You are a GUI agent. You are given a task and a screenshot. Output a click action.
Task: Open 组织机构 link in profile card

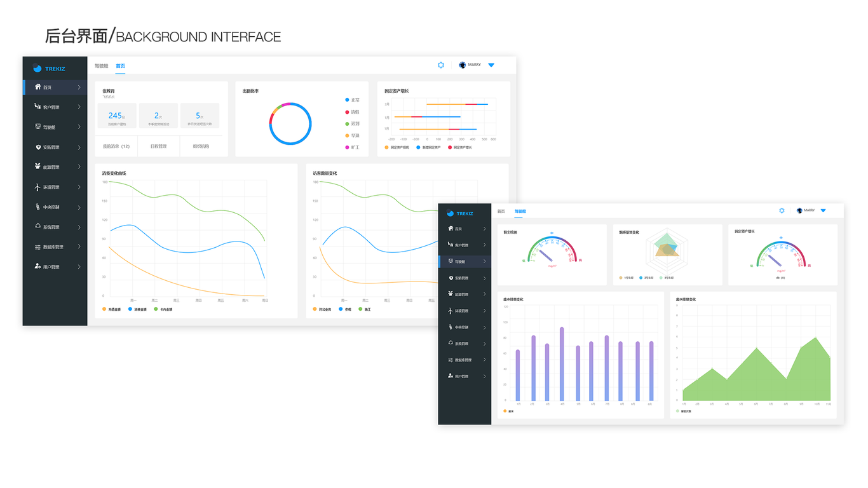201,146
